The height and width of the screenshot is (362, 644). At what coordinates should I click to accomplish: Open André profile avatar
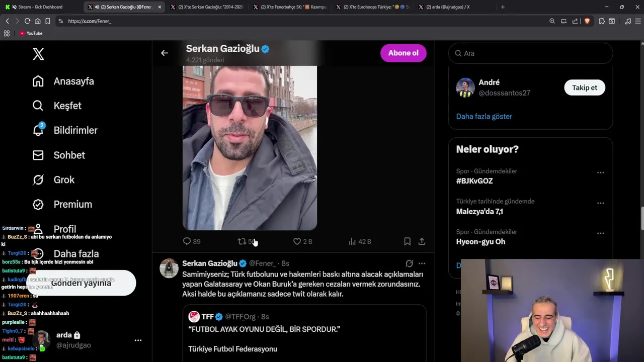tap(465, 87)
